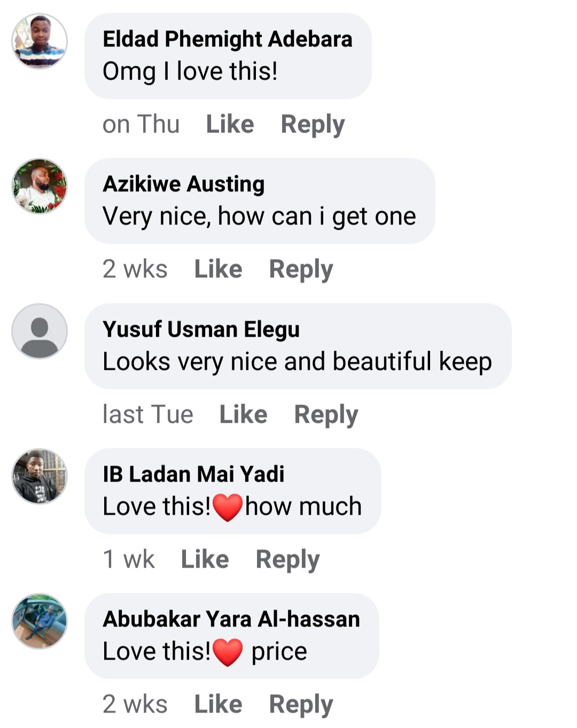Tap IB Ladan Mai Yadi's profile photo
577x728 pixels.
40,476
